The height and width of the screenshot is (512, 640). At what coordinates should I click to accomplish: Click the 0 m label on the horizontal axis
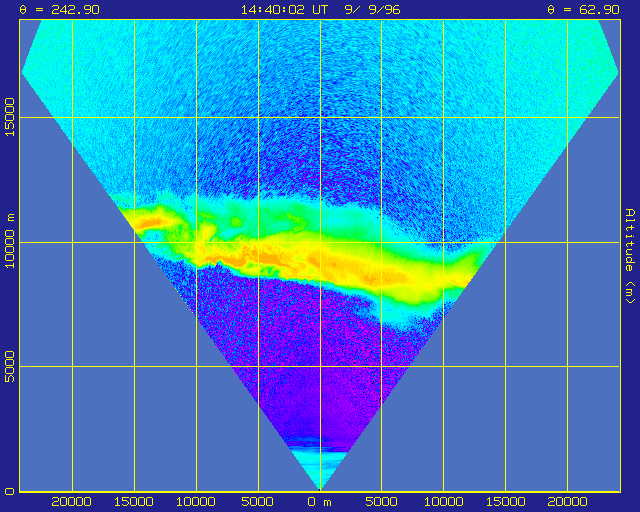320,502
